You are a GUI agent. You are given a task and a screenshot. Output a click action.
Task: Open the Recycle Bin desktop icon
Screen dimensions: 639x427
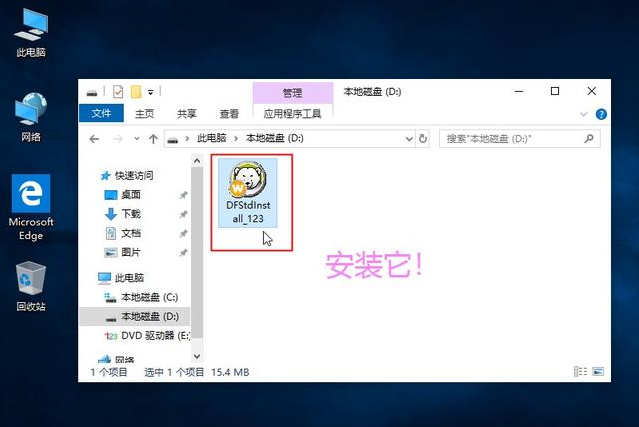pyautogui.click(x=31, y=287)
